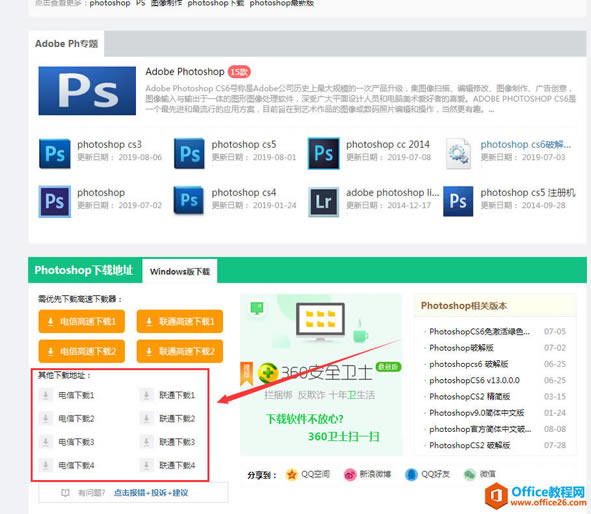Select the Windows版下载 tab

point(180,271)
